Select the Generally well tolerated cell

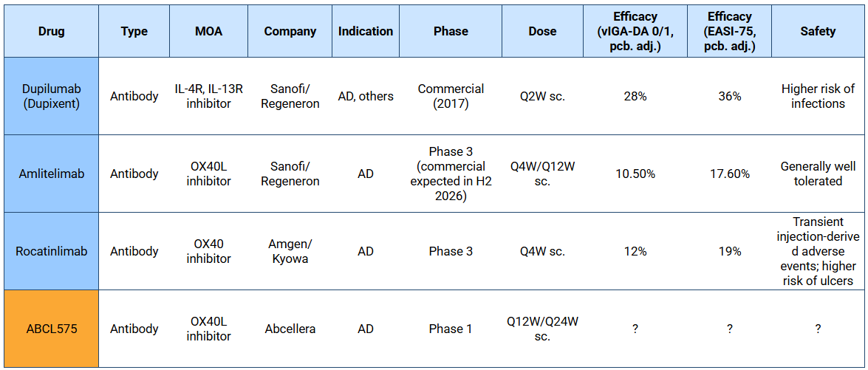coord(818,174)
